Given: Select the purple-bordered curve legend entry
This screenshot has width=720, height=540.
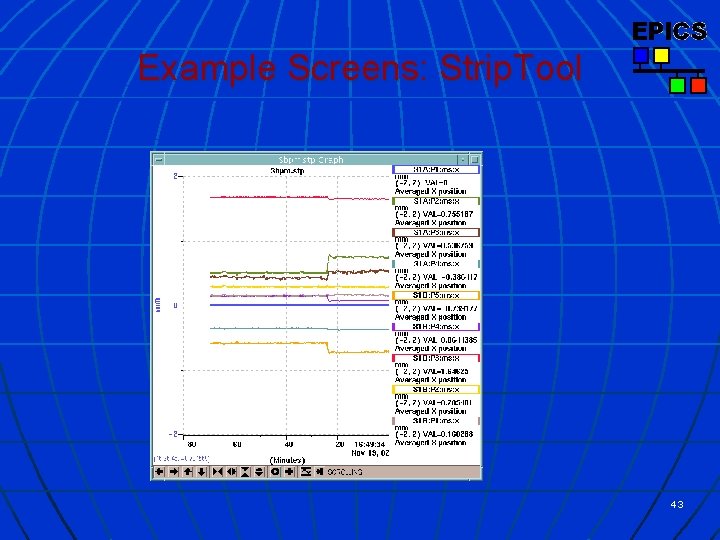Looking at the screenshot, I should [x=436, y=326].
